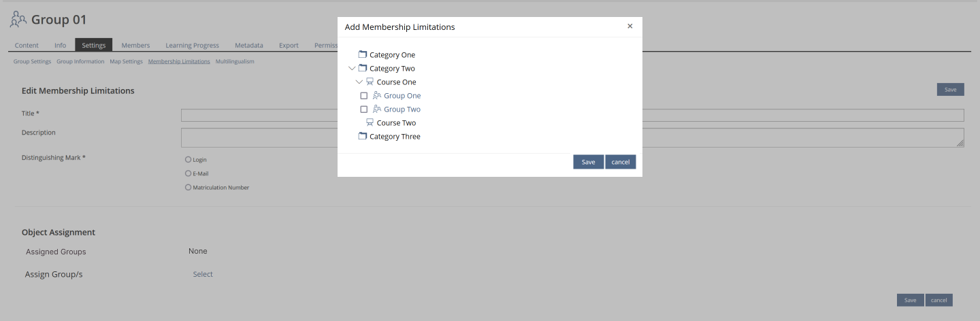Select the E-Mail radio button
The width and height of the screenshot is (980, 321).
[189, 173]
